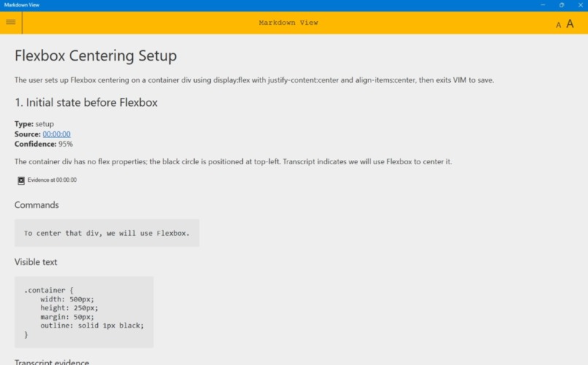Open the hamburger menu
588x365 pixels.
(x=10, y=22)
